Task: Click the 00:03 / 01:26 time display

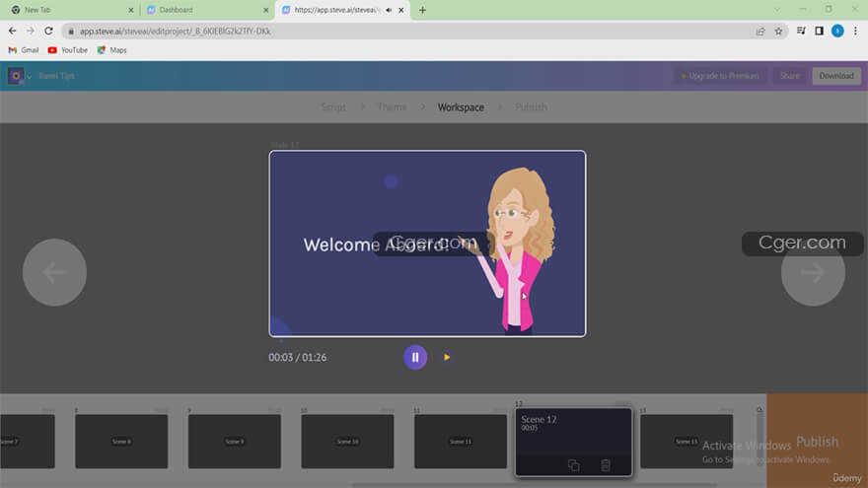Action: tap(297, 358)
